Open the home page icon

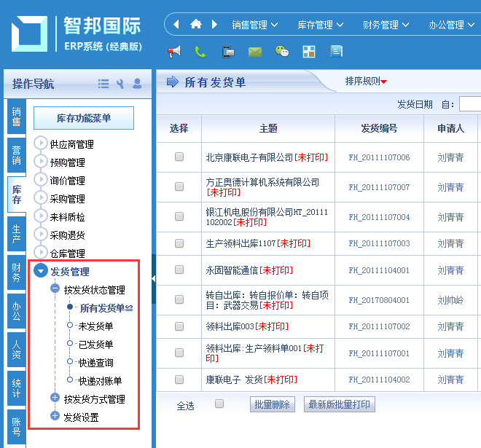196,24
